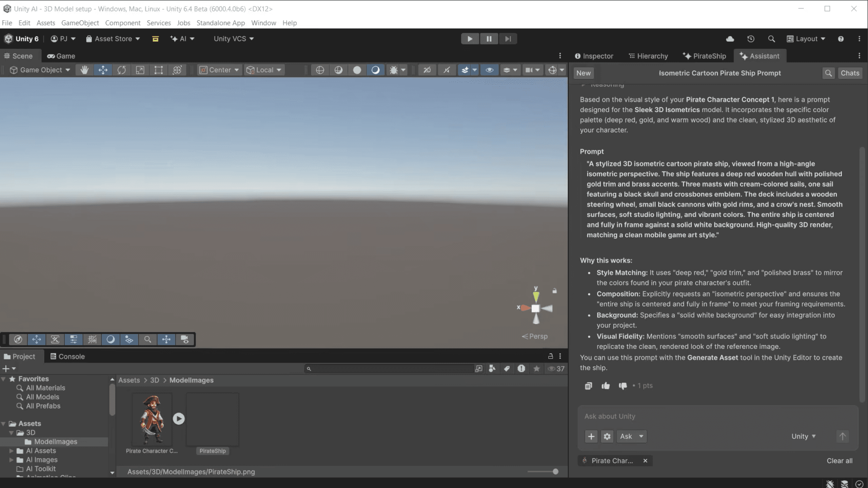The height and width of the screenshot is (488, 868).
Task: Open the Component menu
Action: 123,23
